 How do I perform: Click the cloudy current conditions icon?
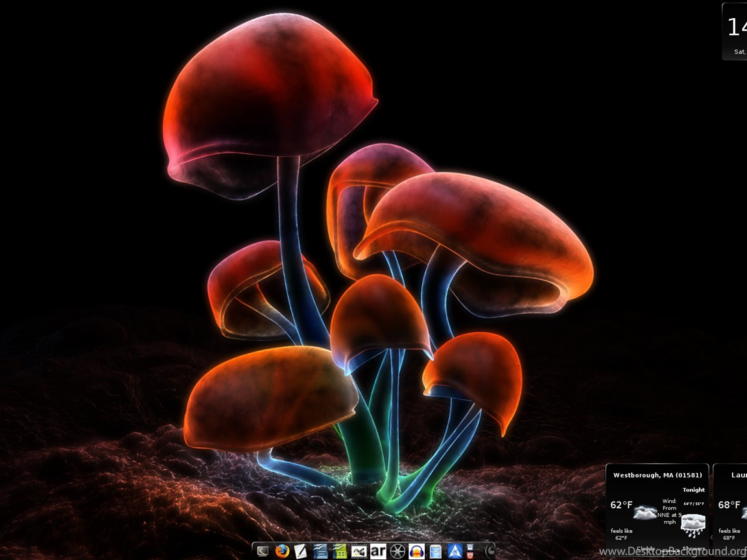click(645, 513)
